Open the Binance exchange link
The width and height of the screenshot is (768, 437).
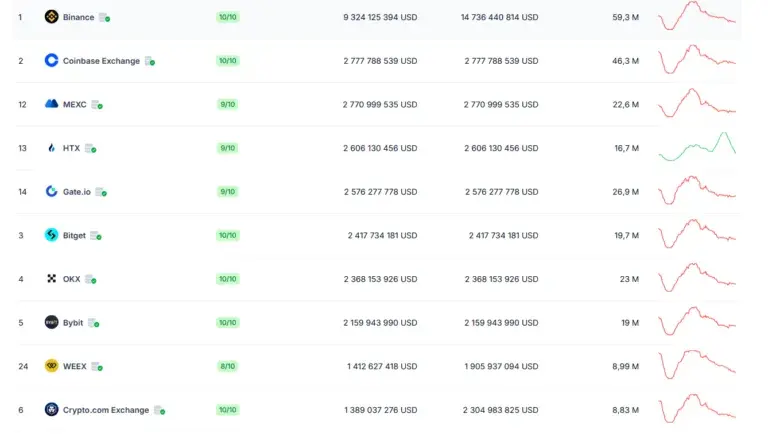pyautogui.click(x=78, y=17)
